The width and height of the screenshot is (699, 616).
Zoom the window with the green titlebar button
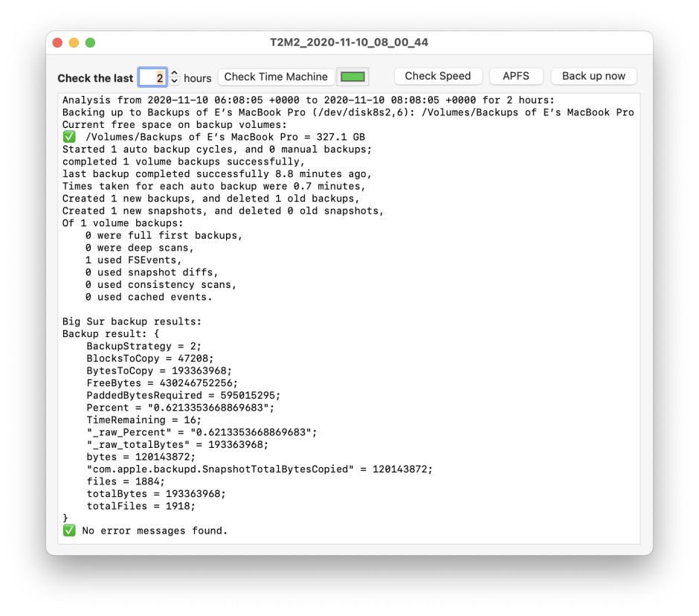click(x=90, y=43)
